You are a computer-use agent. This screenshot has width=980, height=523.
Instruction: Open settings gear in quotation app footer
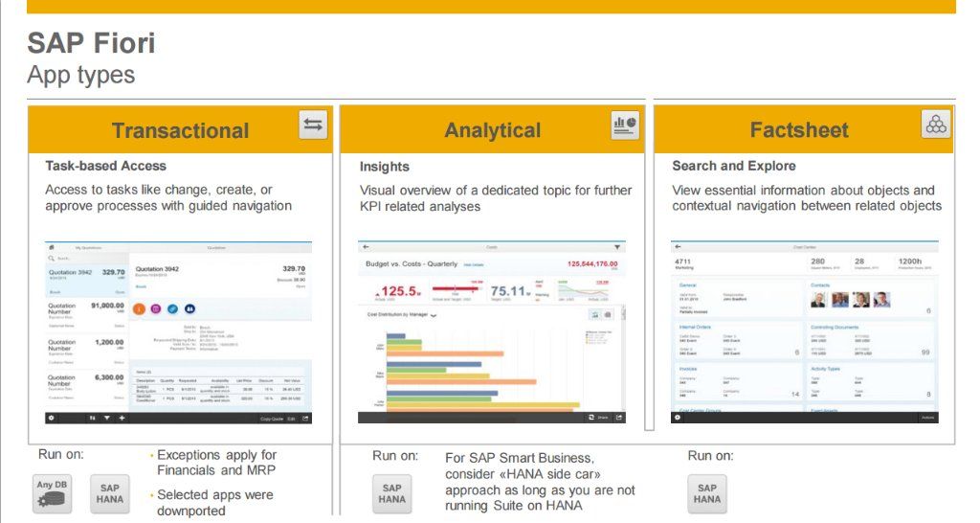tap(52, 418)
